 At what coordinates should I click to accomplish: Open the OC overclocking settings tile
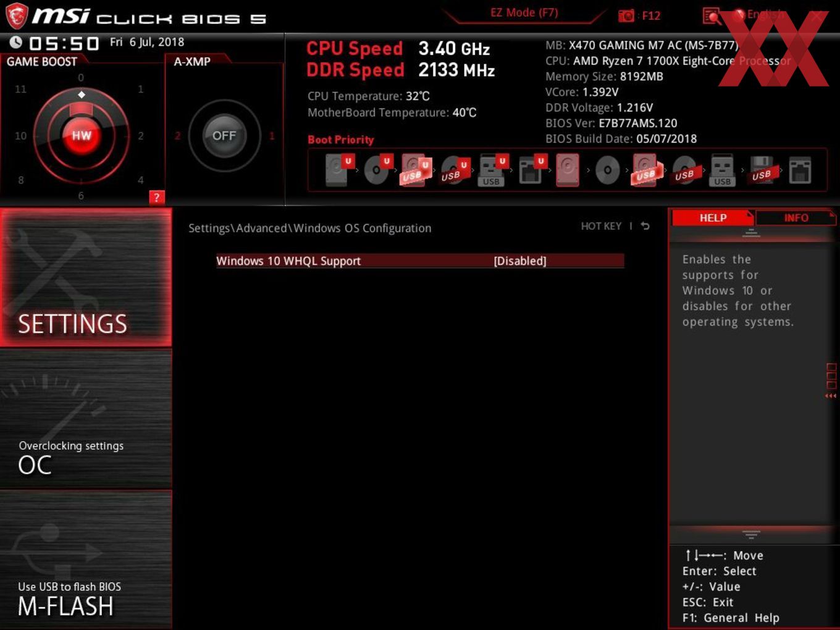[x=86, y=419]
